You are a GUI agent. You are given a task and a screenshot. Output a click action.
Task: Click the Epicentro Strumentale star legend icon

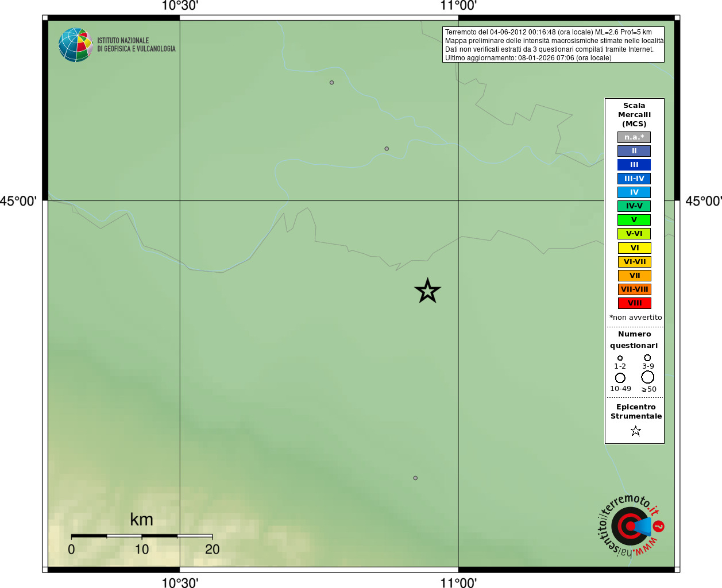pos(635,431)
